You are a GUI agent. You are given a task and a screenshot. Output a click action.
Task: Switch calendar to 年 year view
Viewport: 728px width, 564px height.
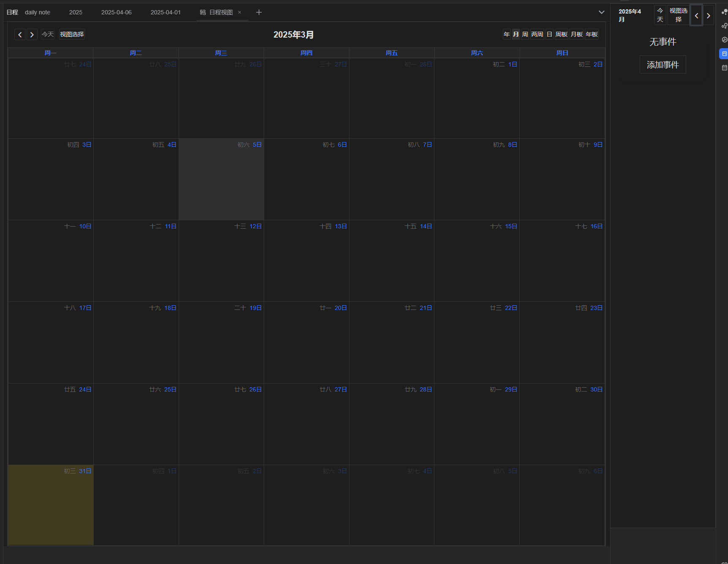(507, 34)
